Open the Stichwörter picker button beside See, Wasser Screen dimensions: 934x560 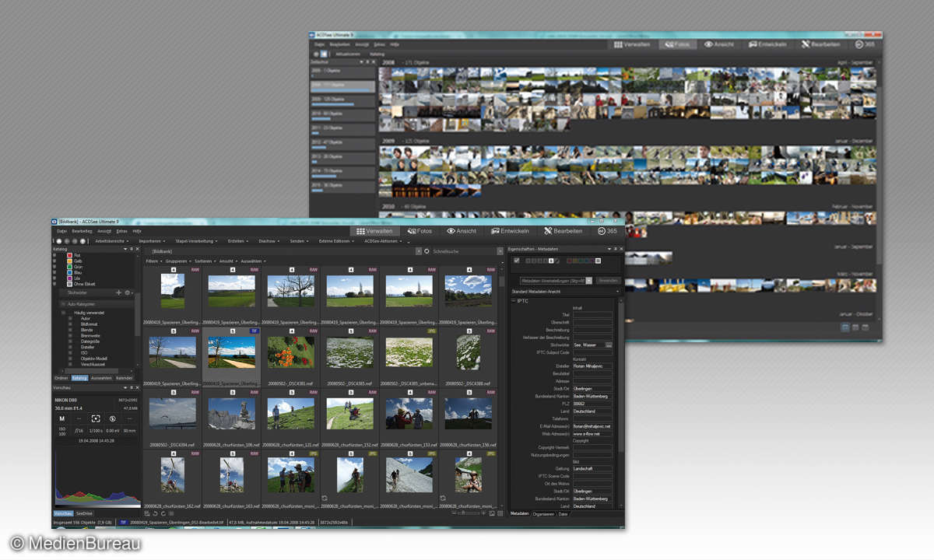pos(609,345)
